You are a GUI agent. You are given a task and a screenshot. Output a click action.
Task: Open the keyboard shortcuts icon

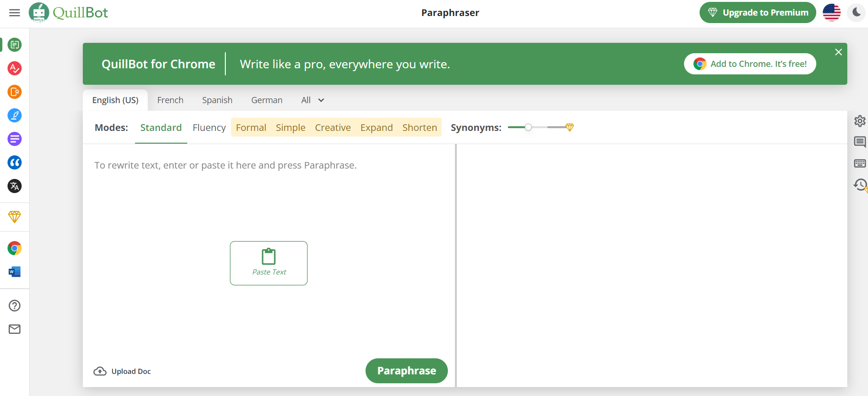[860, 163]
